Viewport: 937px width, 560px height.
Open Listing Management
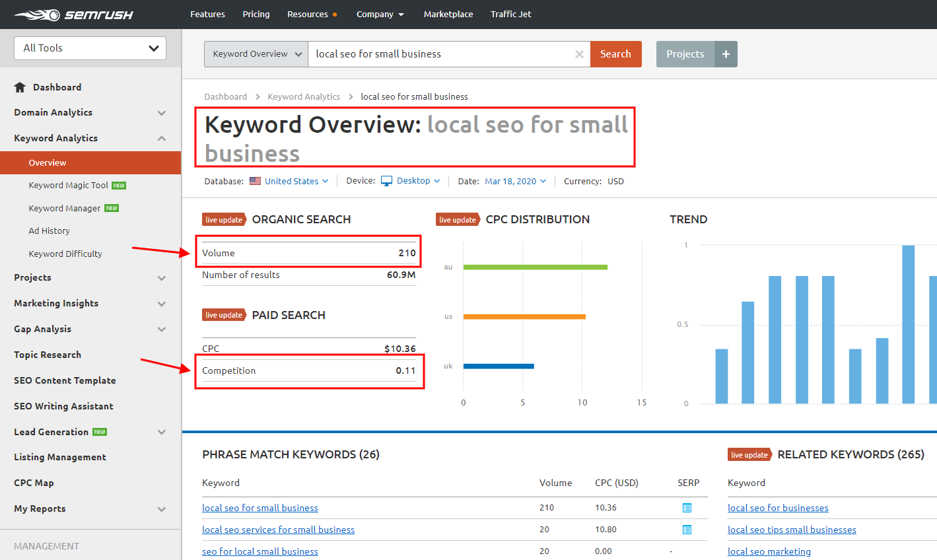tap(60, 457)
